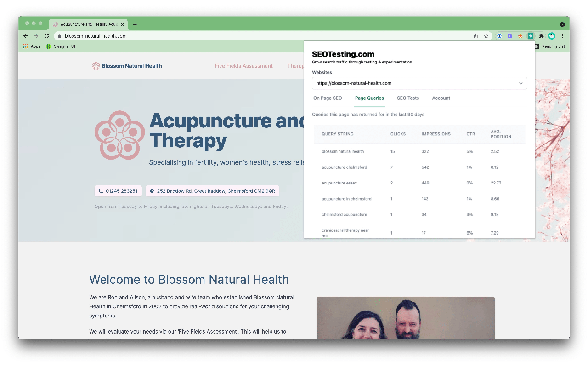Select the 'blossom natural health' query
This screenshot has height=368, width=588.
pyautogui.click(x=343, y=151)
